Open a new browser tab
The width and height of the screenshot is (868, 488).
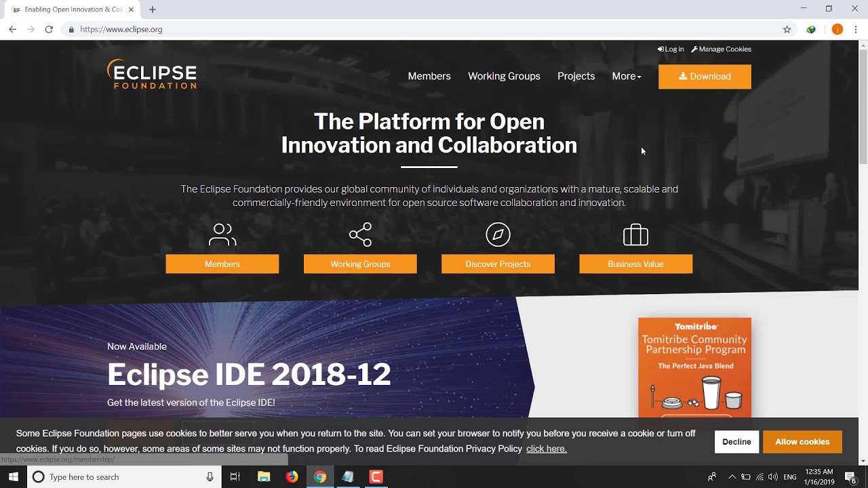(x=153, y=9)
